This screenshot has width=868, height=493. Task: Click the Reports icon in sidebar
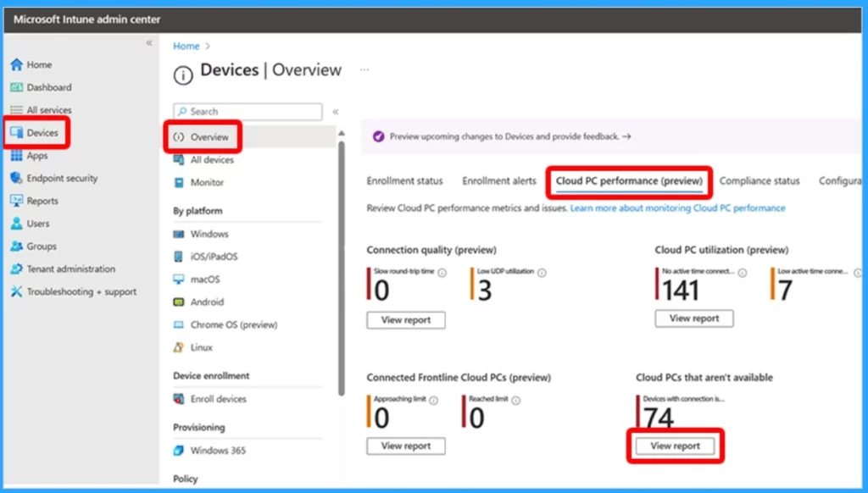coord(17,201)
